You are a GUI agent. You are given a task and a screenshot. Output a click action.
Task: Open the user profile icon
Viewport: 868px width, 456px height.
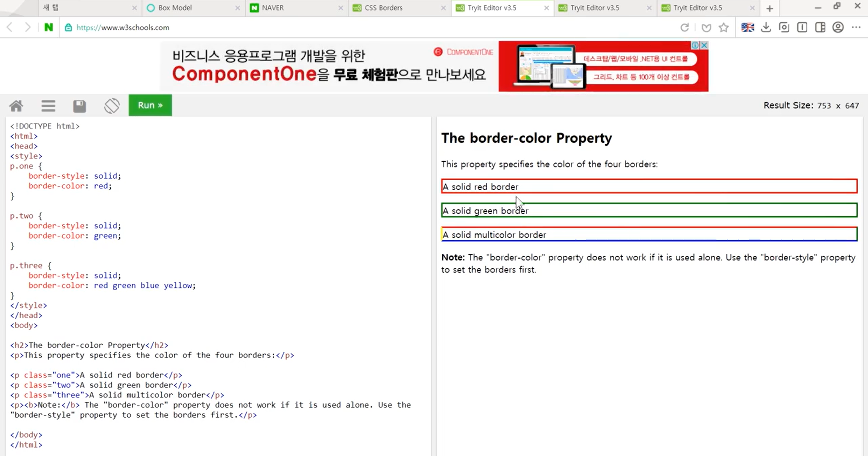(x=838, y=27)
